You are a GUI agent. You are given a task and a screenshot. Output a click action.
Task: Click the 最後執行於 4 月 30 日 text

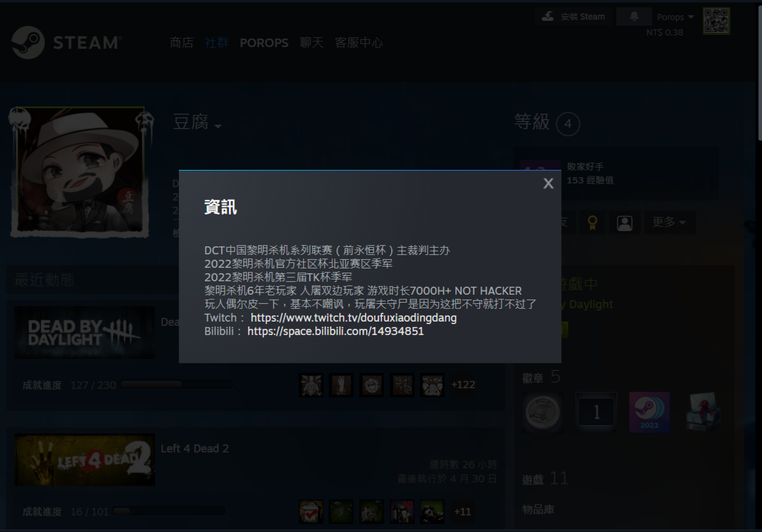(447, 478)
